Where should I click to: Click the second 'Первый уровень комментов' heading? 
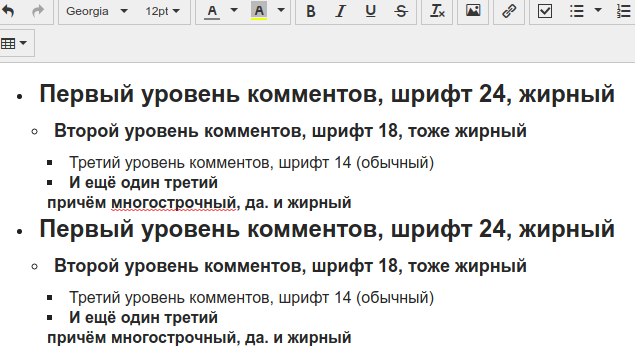coord(327,229)
